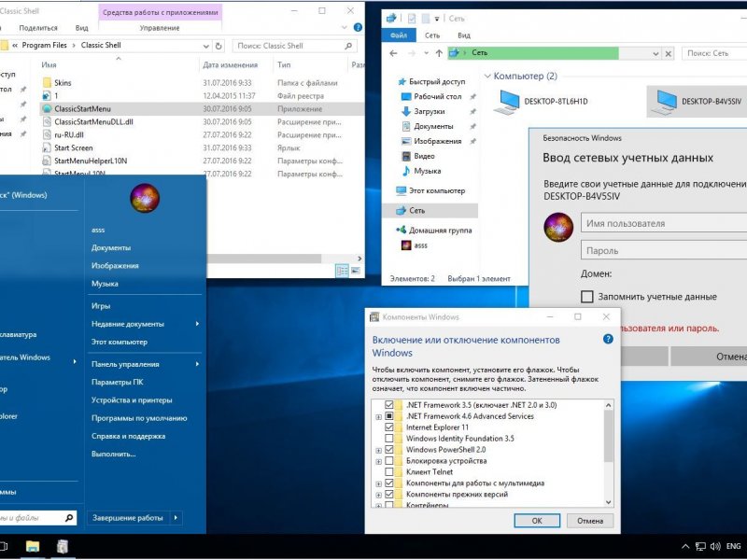Enable Блокировка устройства checkbox

click(x=389, y=460)
